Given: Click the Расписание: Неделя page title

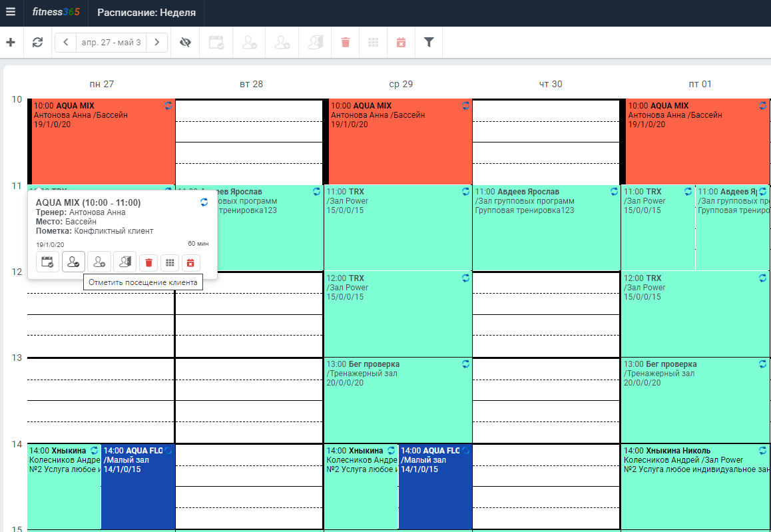Looking at the screenshot, I should tap(146, 13).
